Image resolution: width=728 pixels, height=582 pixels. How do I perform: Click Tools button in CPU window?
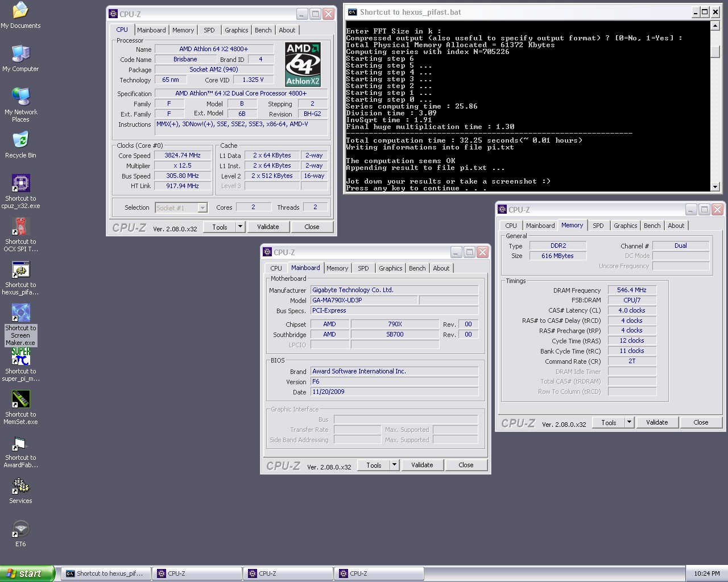(220, 227)
